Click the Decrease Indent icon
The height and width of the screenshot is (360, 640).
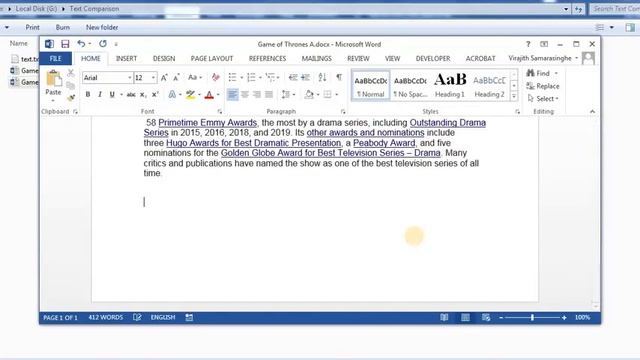point(293,78)
